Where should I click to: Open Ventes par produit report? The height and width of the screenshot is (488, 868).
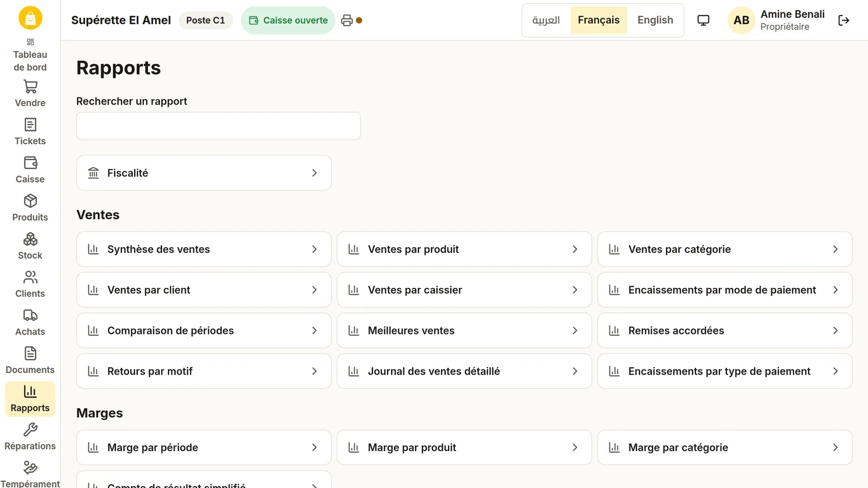(464, 249)
